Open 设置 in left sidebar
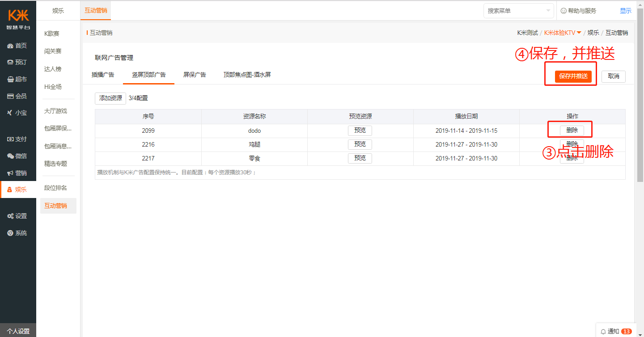The image size is (644, 337). pos(18,216)
